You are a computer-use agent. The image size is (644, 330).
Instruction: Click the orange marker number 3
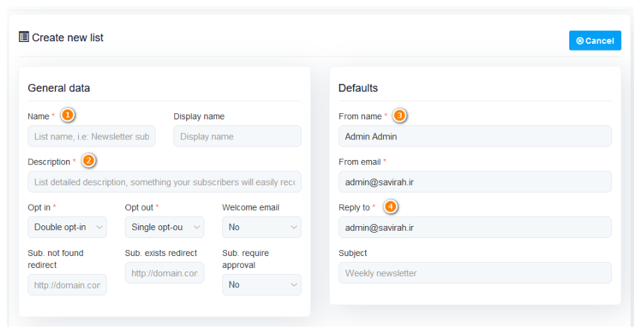[399, 115]
